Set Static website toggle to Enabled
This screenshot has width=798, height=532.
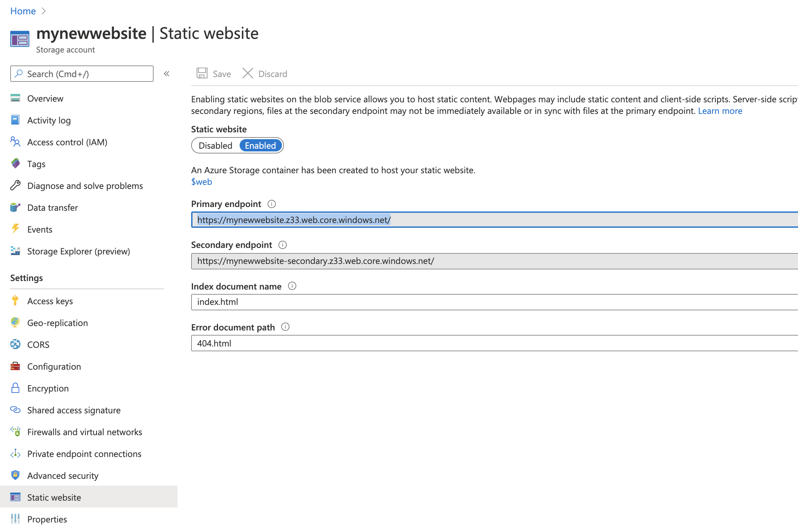[x=260, y=146]
